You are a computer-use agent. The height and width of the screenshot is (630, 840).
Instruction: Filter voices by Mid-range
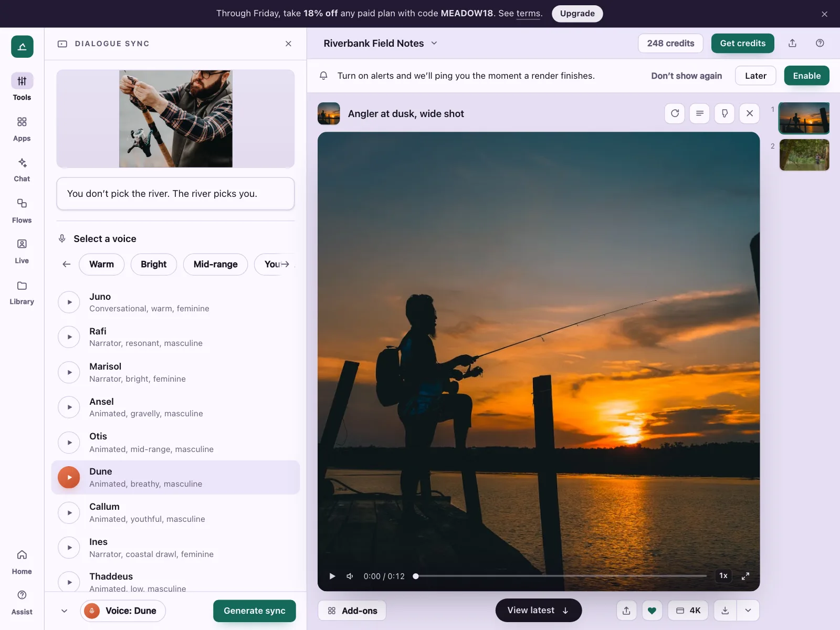coord(215,264)
